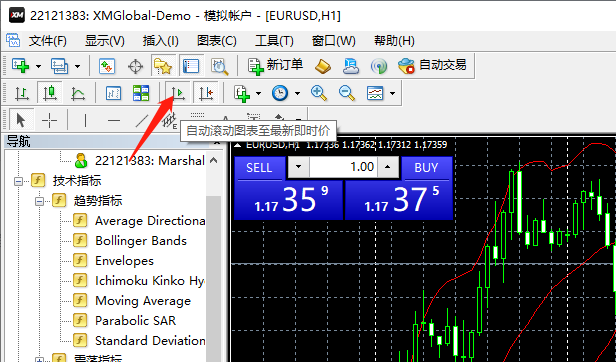The image size is (616, 362).
Task: Select the horizontal line drawing tool
Action: point(114,120)
